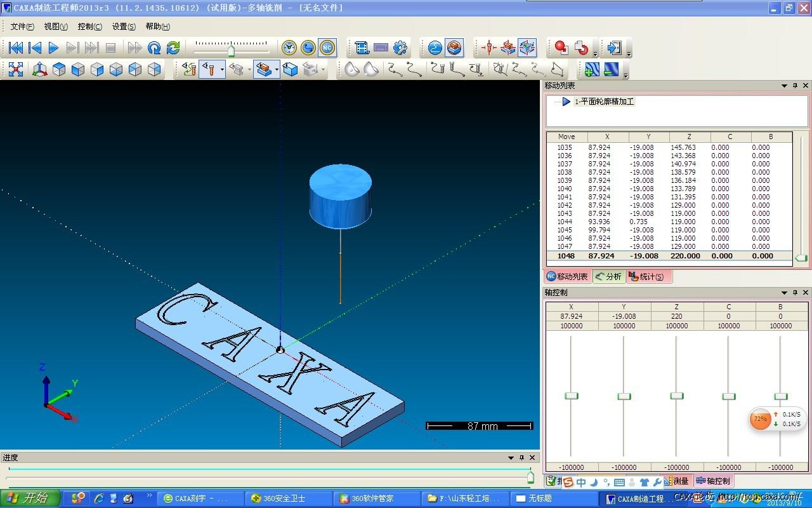
Task: Pin the 移动列表 panel
Action: click(x=795, y=86)
